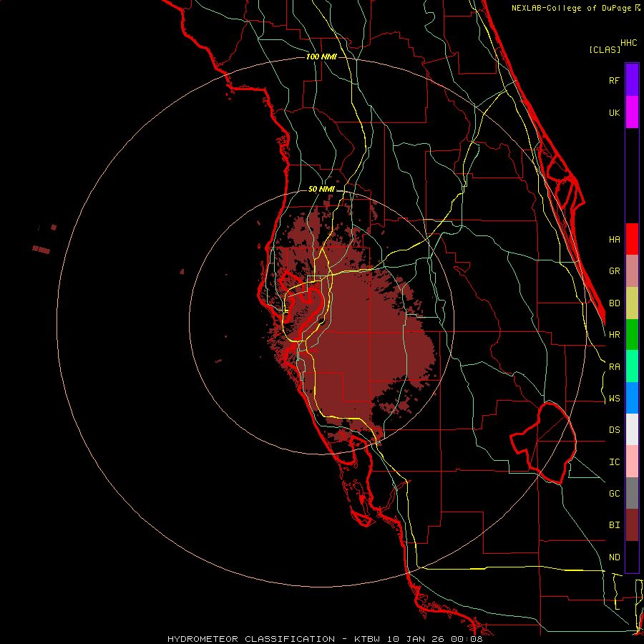The image size is (644, 644).
Task: Click the HYDROMETEOR CLASSIFICATION title text
Action: [251, 639]
